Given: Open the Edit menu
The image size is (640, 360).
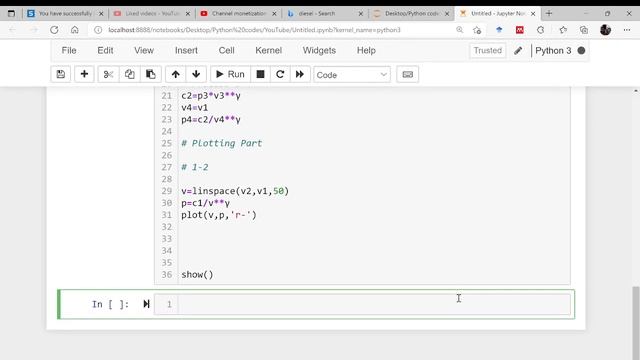Looking at the screenshot, I should (105, 50).
